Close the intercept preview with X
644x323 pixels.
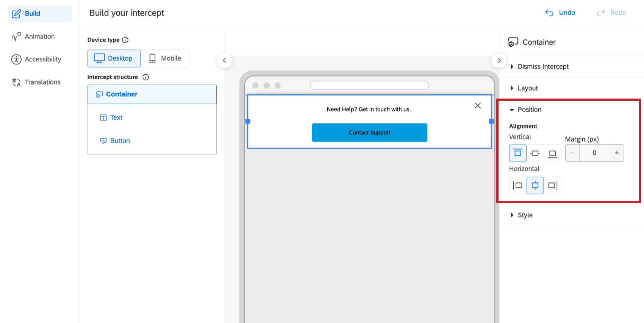(x=478, y=105)
